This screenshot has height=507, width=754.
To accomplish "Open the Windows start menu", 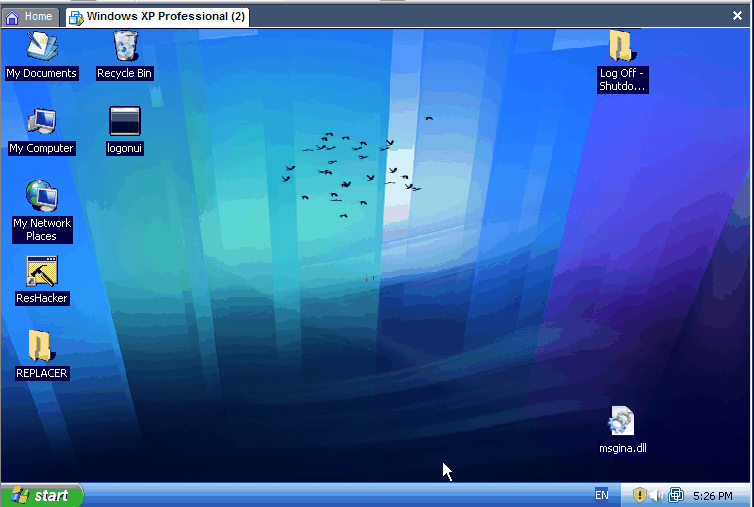I will pyautogui.click(x=42, y=495).
